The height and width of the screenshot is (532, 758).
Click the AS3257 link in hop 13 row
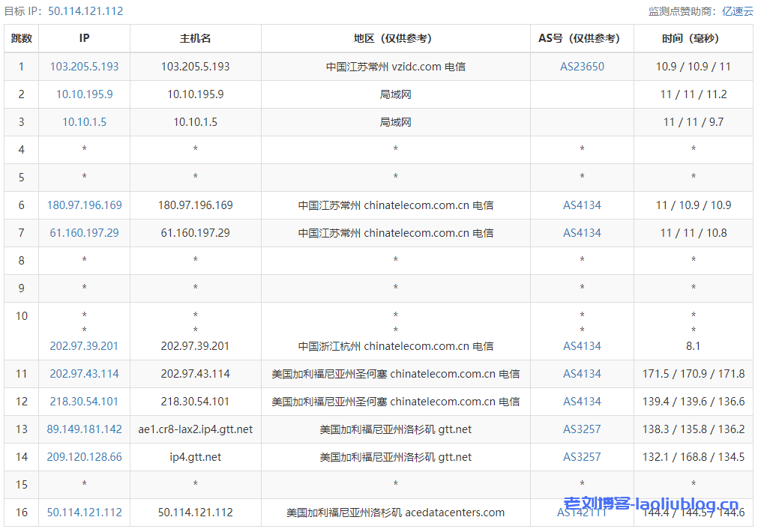pyautogui.click(x=582, y=429)
